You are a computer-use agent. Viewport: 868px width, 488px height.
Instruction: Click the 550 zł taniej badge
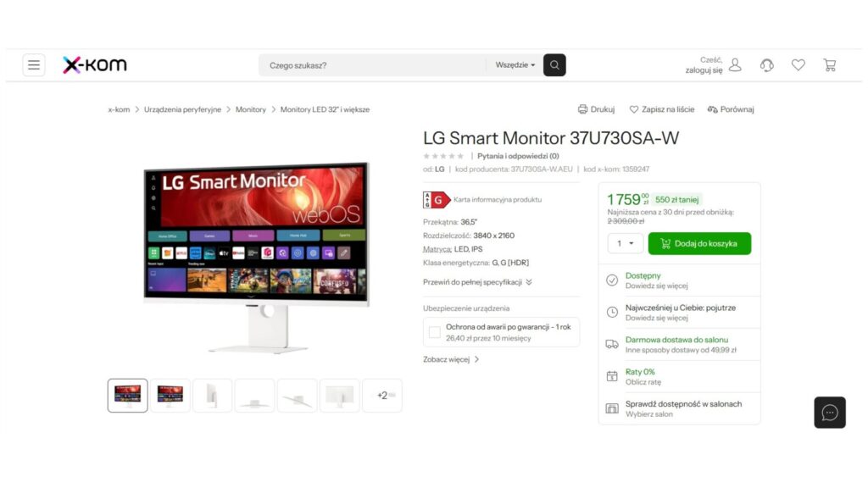coord(676,200)
